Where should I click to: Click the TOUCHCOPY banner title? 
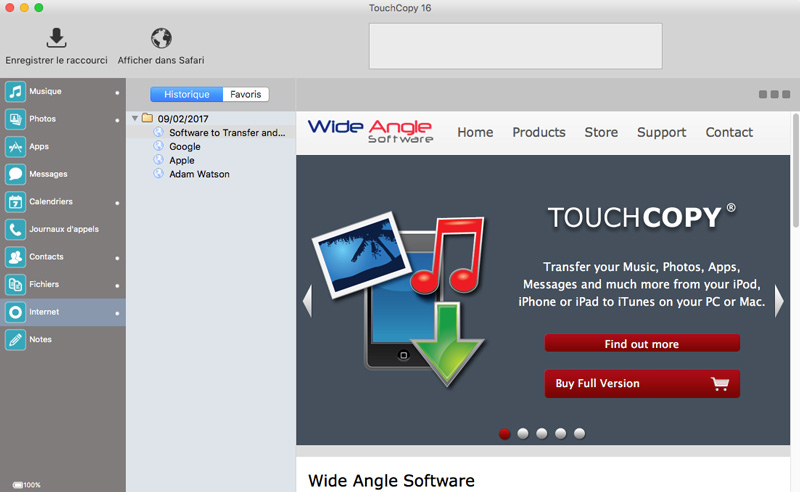tap(641, 217)
